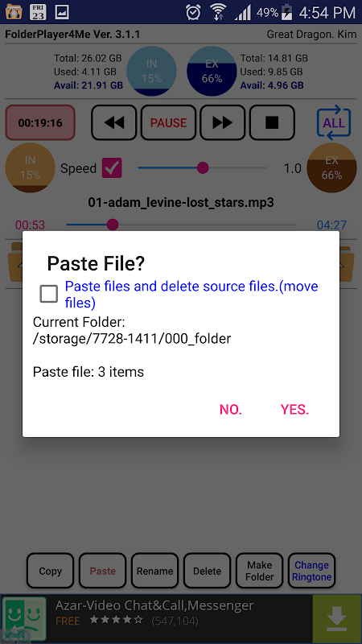
Task: Tap the 00:19:16 timer button
Action: point(39,123)
